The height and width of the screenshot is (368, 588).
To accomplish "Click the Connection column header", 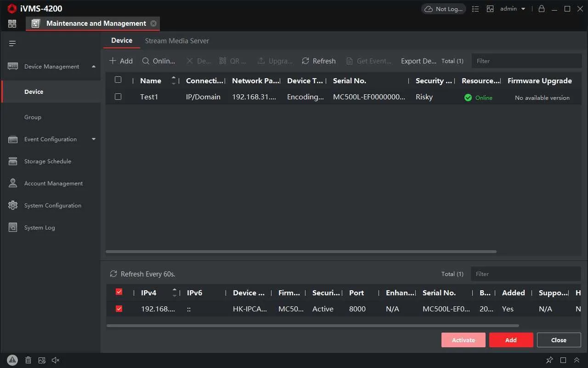I will pyautogui.click(x=204, y=81).
